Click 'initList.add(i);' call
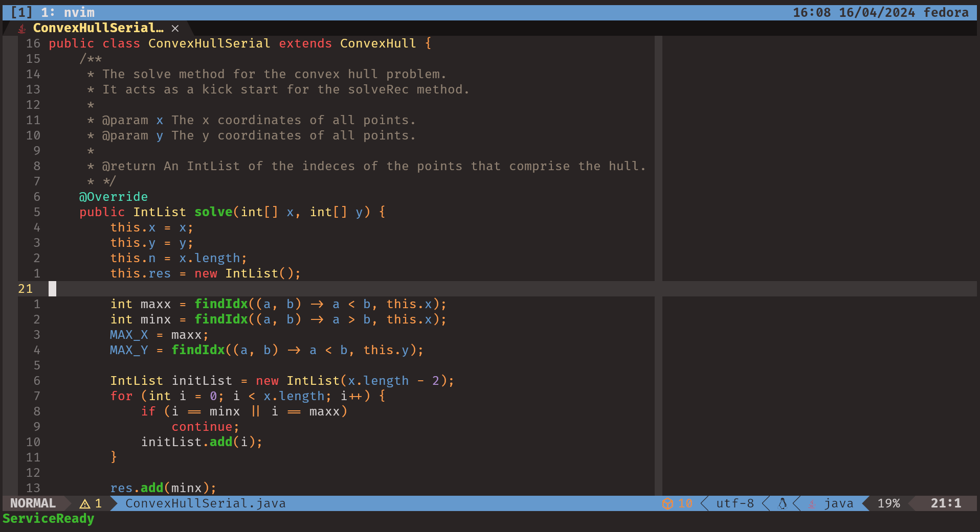Screen dimensions: 980x532 (202, 442)
